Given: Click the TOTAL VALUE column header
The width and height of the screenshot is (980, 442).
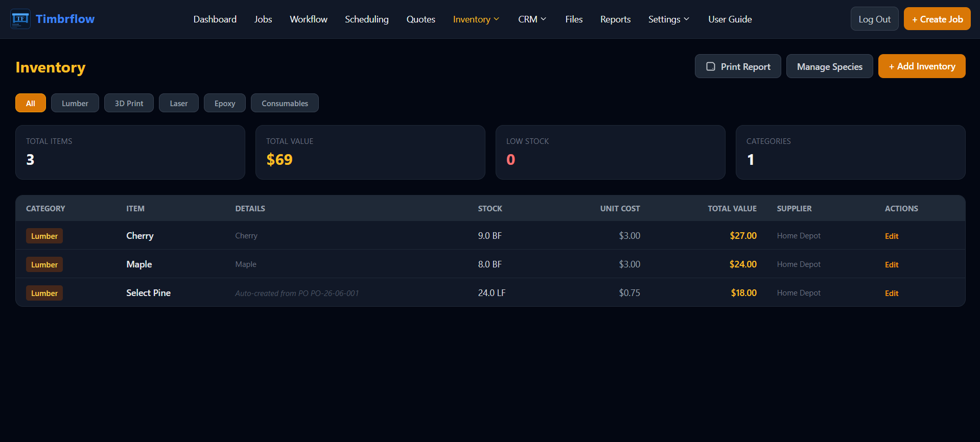Looking at the screenshot, I should tap(732, 208).
